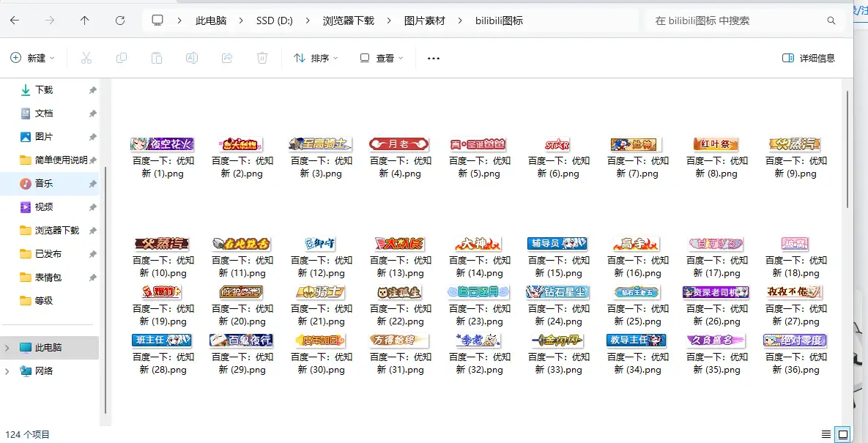Select the 大神 thumbnail file (14).png
Viewport: 868px width, 443px height.
click(478, 243)
